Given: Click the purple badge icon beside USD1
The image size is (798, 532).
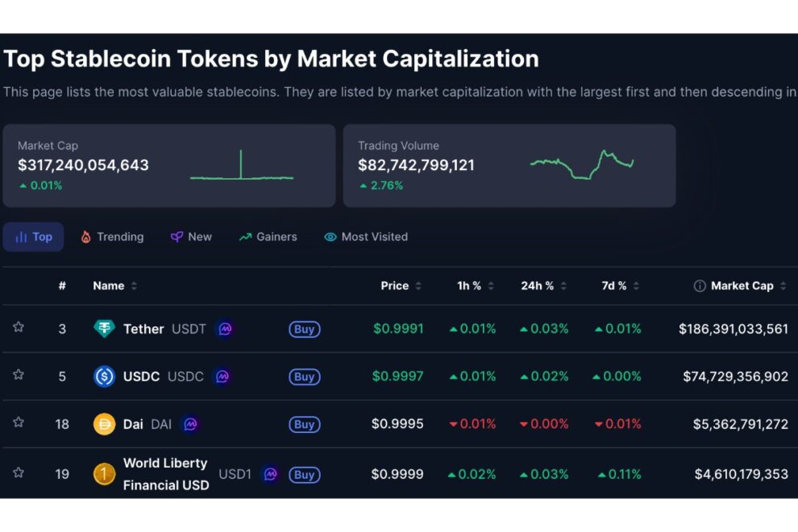Looking at the screenshot, I should pyautogui.click(x=270, y=474).
